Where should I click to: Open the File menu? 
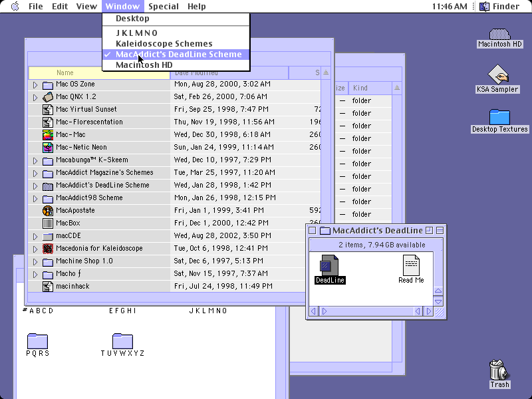pos(35,6)
